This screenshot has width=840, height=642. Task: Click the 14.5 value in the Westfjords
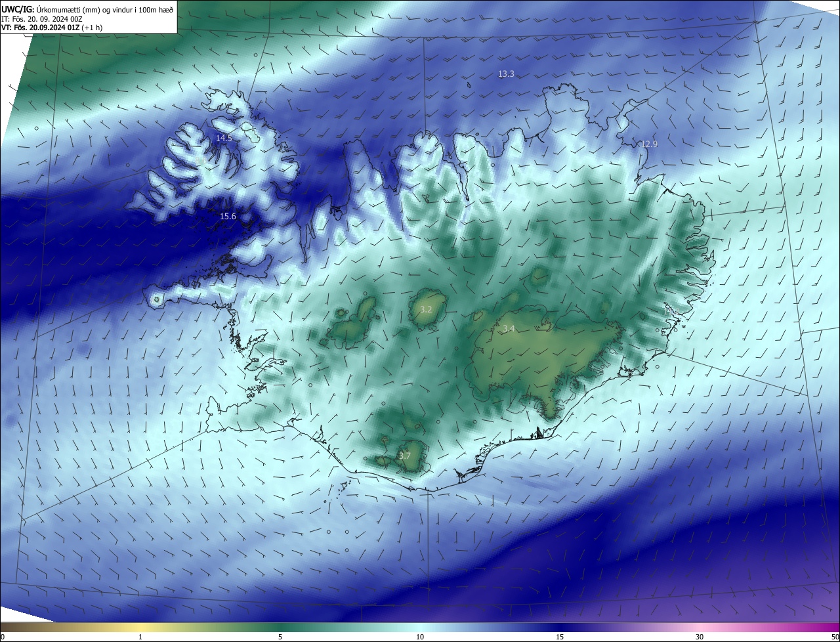(x=224, y=138)
